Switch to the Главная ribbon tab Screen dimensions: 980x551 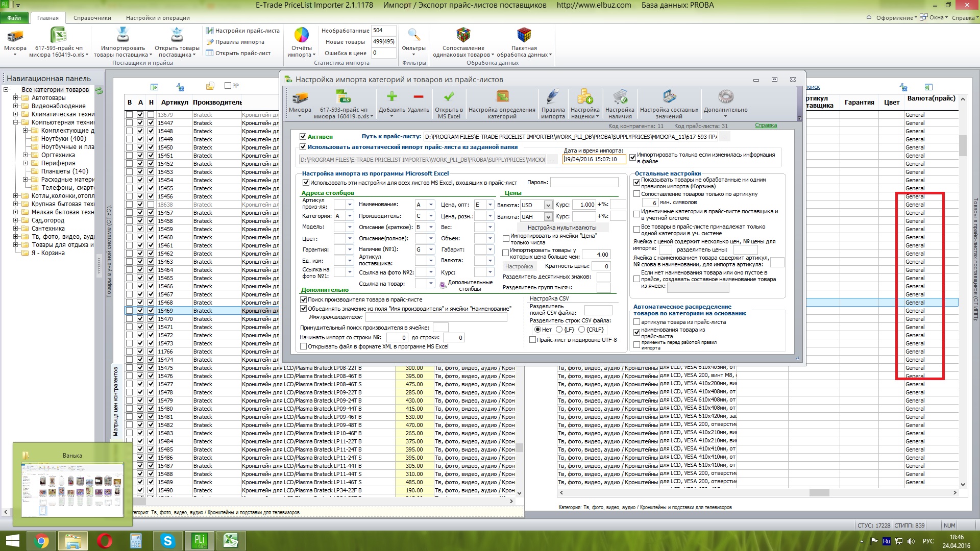click(x=48, y=18)
